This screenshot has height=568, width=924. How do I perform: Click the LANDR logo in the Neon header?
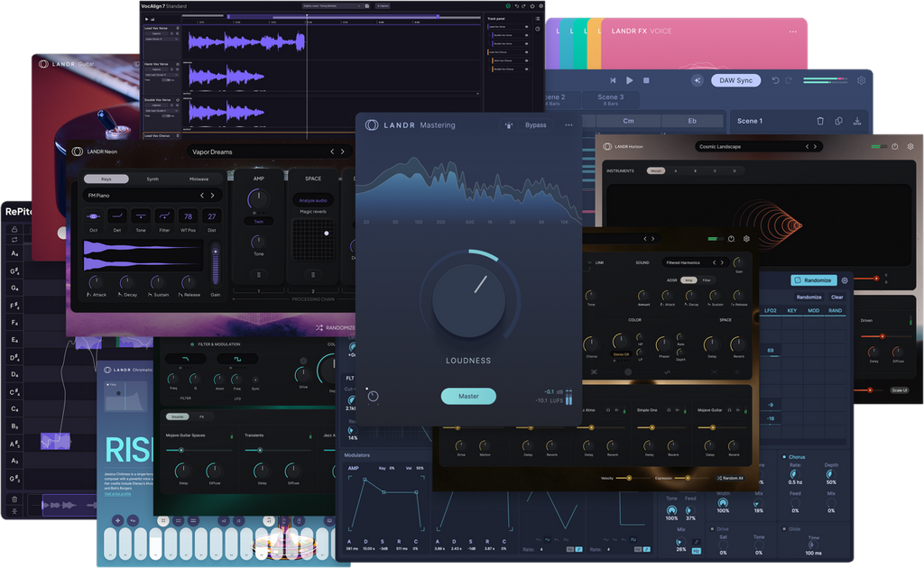[78, 151]
